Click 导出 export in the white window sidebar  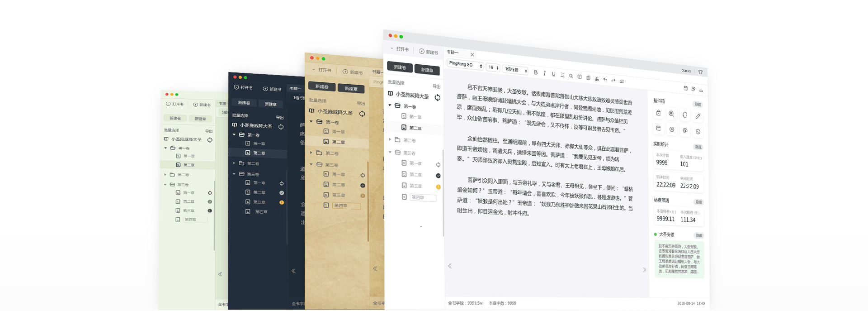point(436,86)
